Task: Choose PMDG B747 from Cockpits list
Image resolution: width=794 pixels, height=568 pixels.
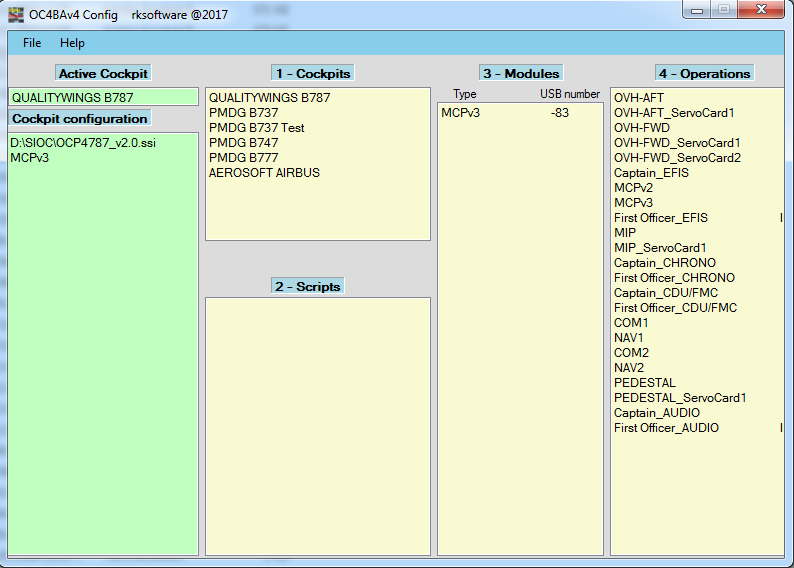Action: (x=243, y=143)
